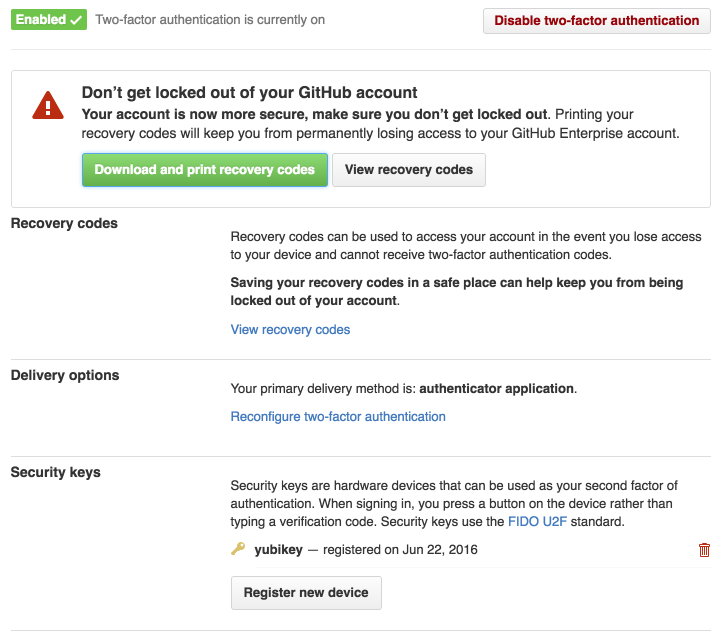Open Reconfigure two-factor authentication link

(338, 416)
